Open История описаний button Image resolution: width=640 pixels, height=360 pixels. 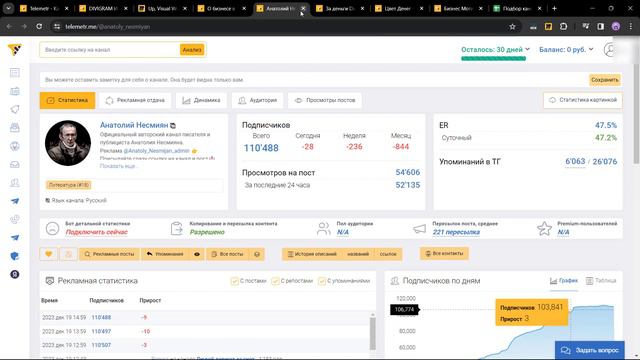(312, 254)
